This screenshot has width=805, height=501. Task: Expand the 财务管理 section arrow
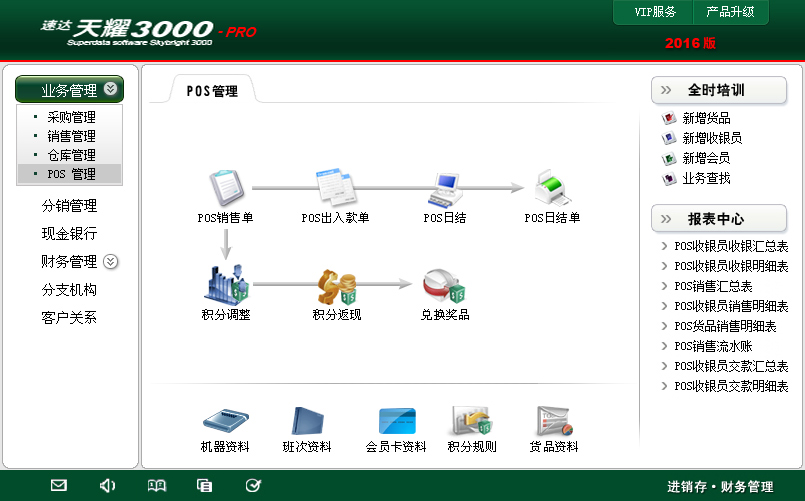click(110, 262)
